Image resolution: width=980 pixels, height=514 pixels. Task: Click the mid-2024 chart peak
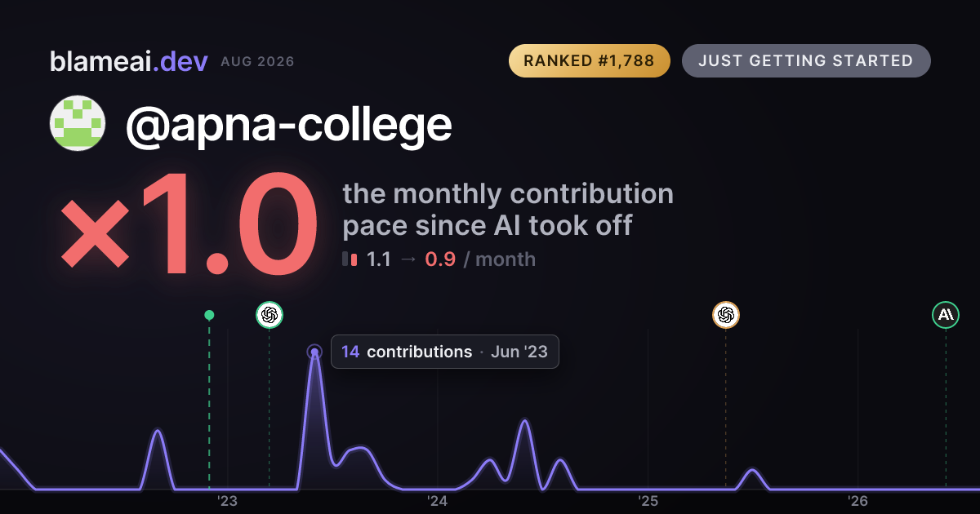click(524, 421)
